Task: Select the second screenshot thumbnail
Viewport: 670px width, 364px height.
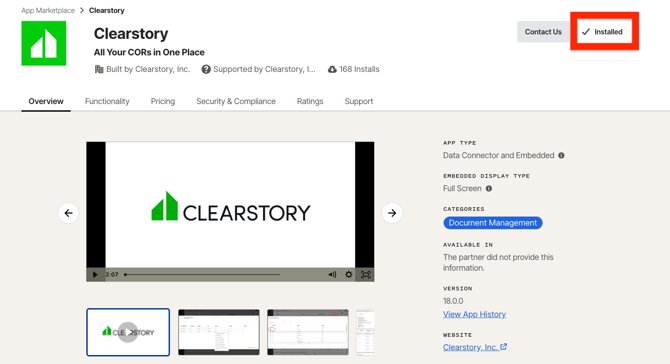Action: click(219, 332)
